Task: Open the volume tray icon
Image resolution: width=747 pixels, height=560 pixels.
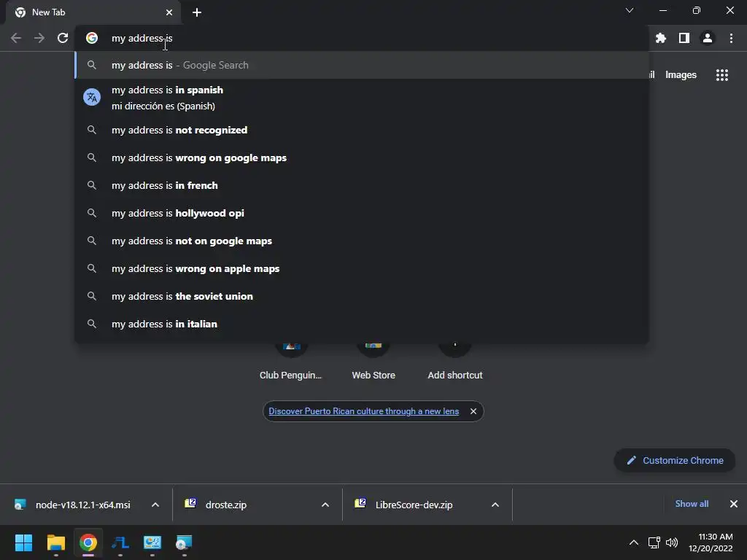Action: pyautogui.click(x=672, y=542)
